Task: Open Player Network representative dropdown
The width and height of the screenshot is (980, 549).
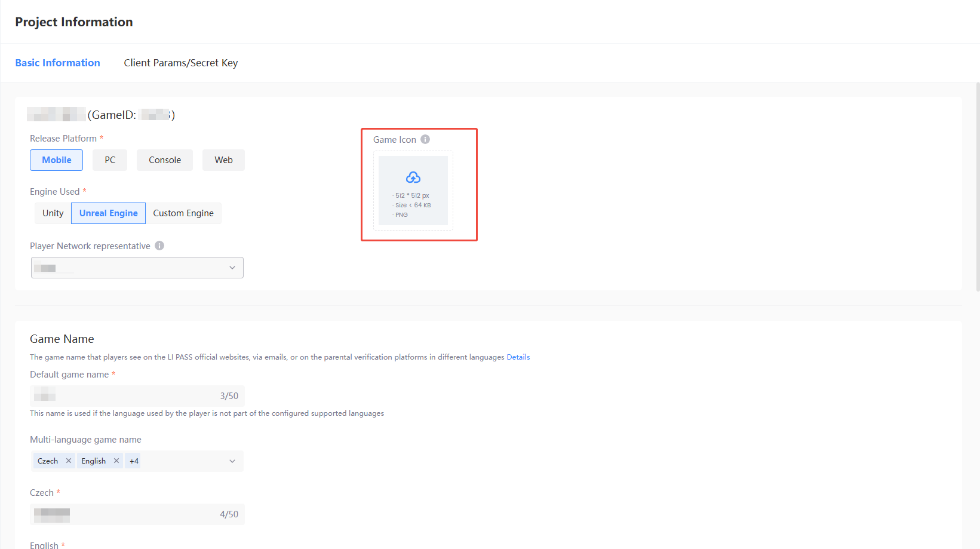Action: coord(137,268)
